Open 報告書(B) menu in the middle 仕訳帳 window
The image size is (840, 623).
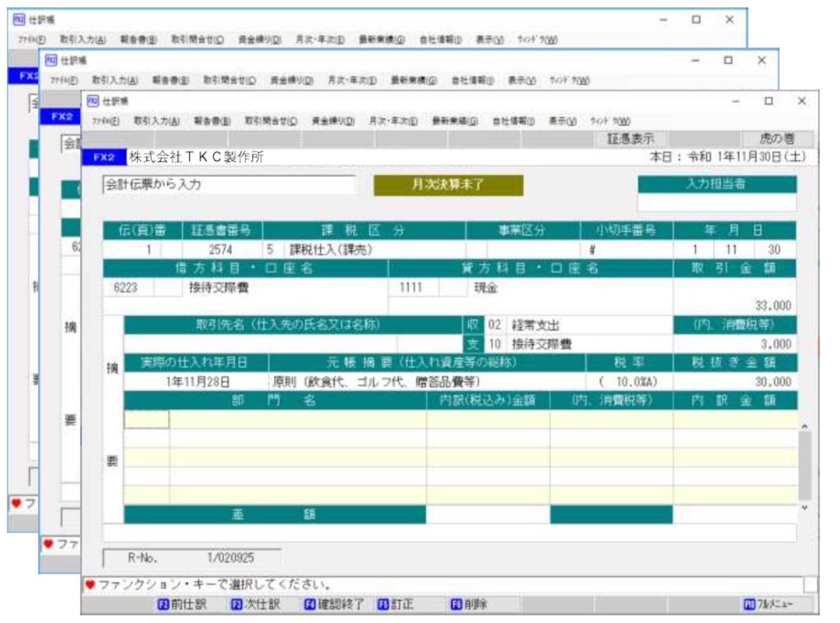[x=170, y=81]
